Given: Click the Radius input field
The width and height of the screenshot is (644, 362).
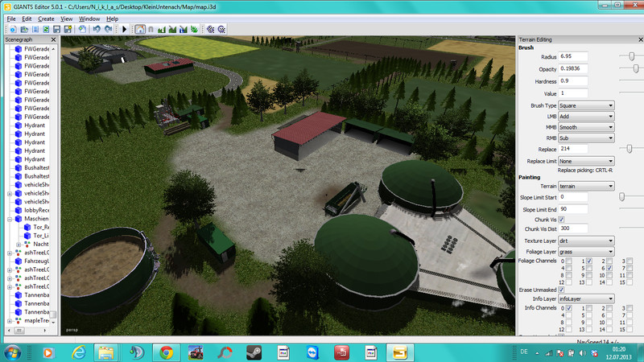Looking at the screenshot, I should 573,56.
